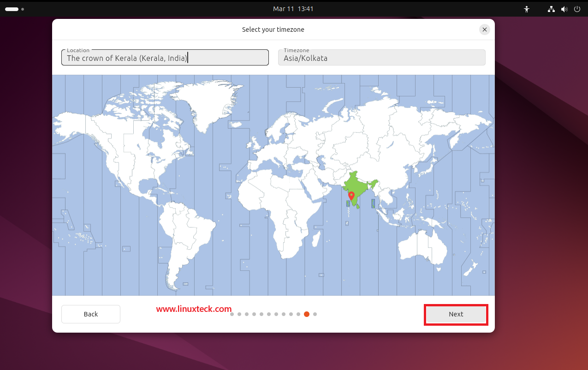Open the power icon menu at top right
The image size is (588, 370).
577,9
